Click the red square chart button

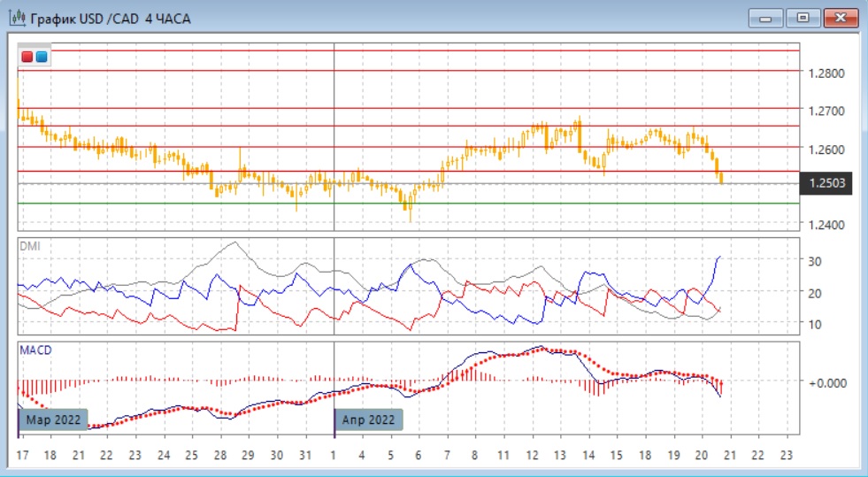coord(27,58)
